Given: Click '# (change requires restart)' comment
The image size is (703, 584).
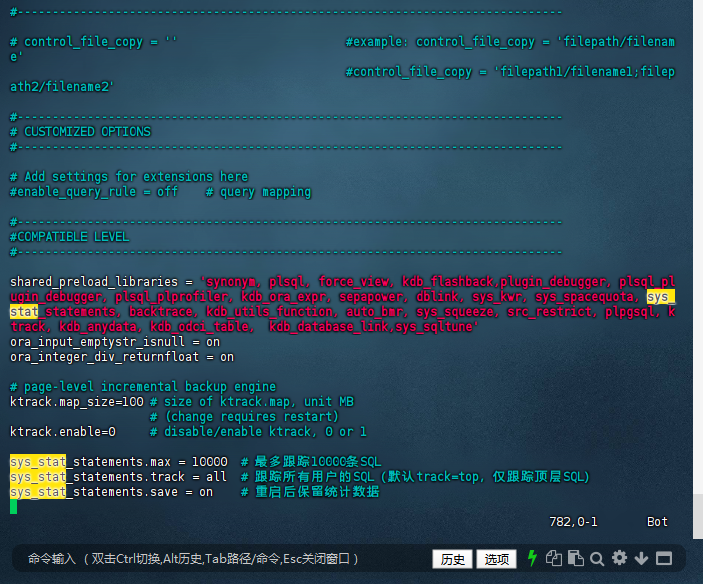Looking at the screenshot, I should pos(244,417).
